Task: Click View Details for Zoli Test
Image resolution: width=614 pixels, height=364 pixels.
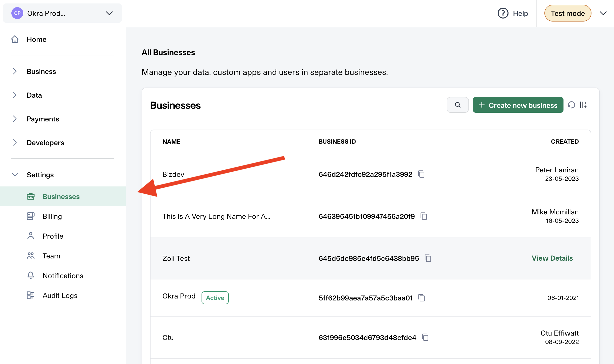Action: click(552, 258)
